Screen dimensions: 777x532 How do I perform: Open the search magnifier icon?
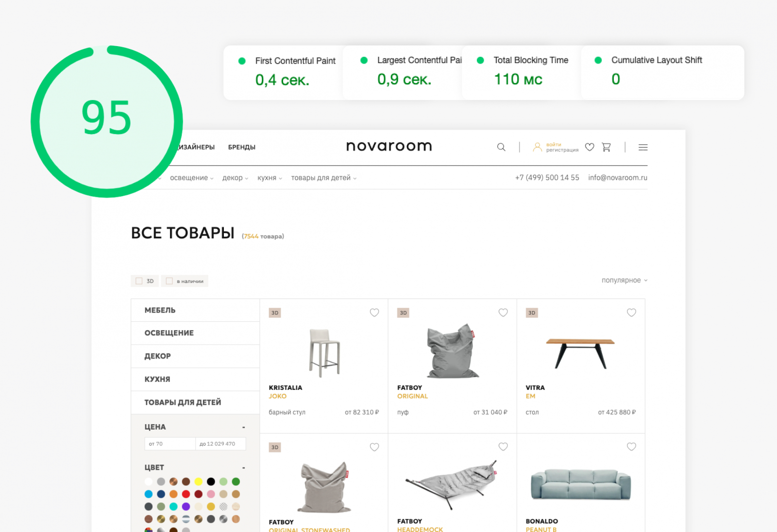pos(501,147)
